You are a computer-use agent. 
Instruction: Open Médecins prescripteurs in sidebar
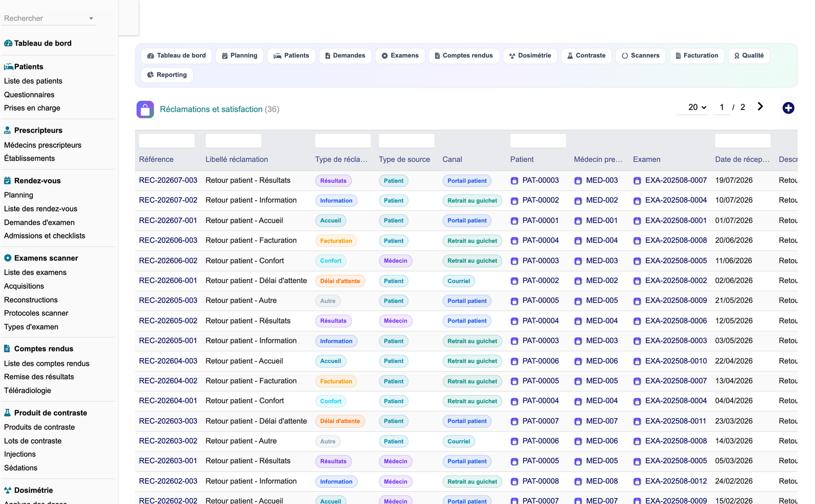(43, 145)
